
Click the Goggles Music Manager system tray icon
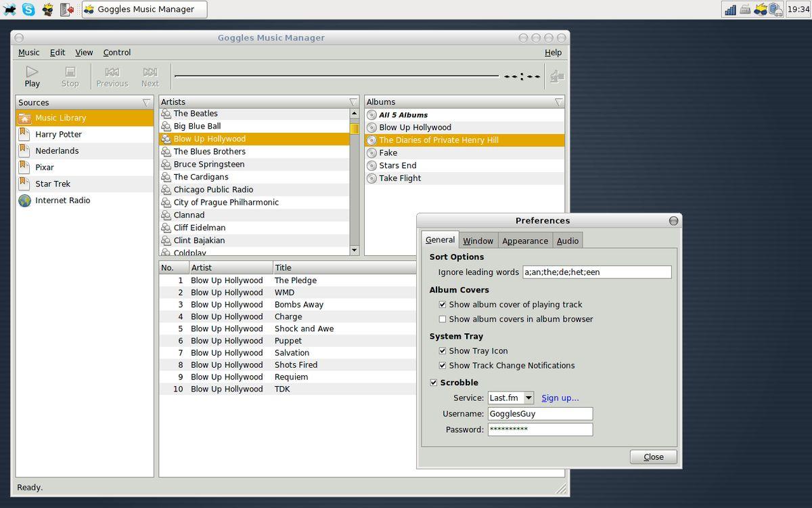761,9
